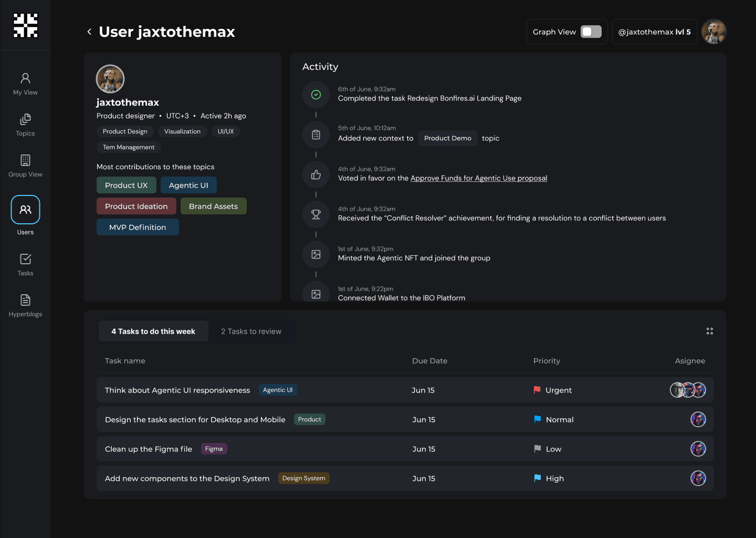Open the Brand Assets topic tag
This screenshot has width=756, height=538.
tap(214, 206)
